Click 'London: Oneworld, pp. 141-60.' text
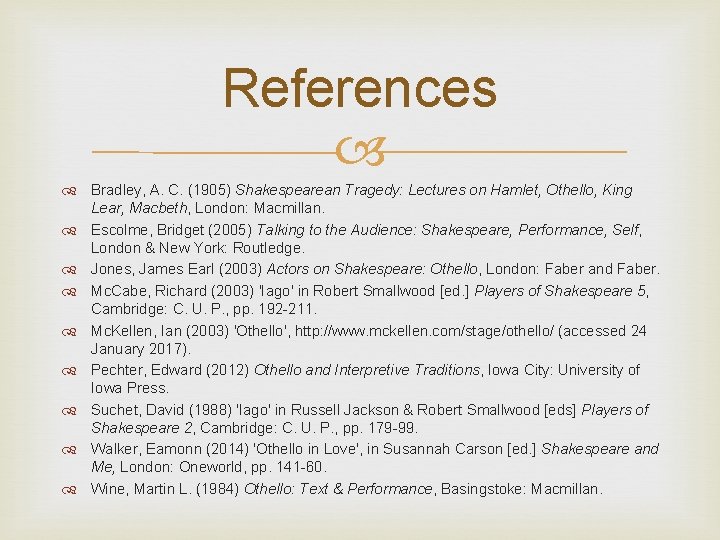720x540 pixels. pos(223,467)
